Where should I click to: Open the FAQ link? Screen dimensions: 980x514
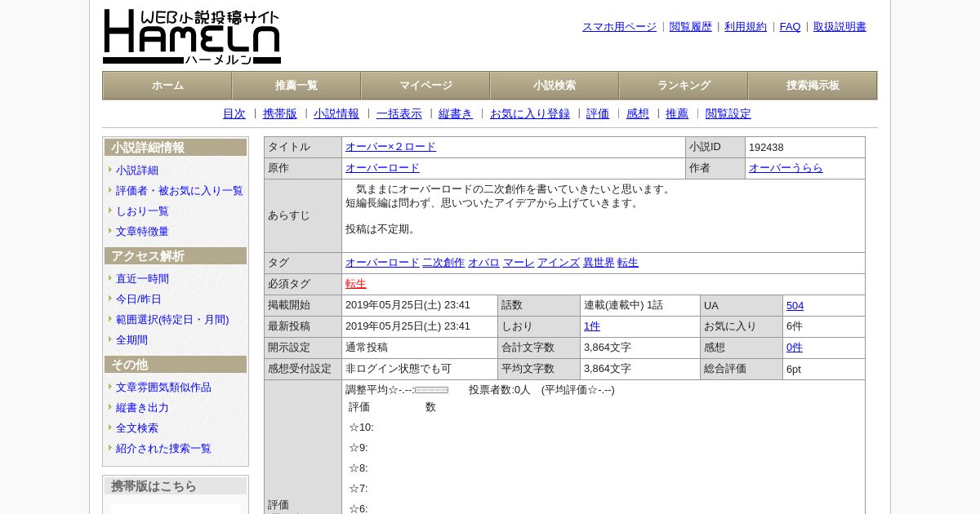click(791, 27)
